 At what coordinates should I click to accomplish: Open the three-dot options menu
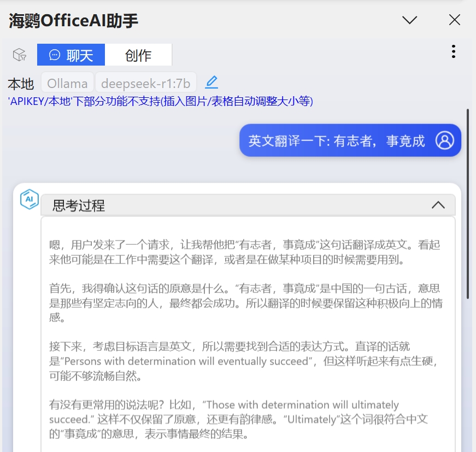tap(454, 51)
